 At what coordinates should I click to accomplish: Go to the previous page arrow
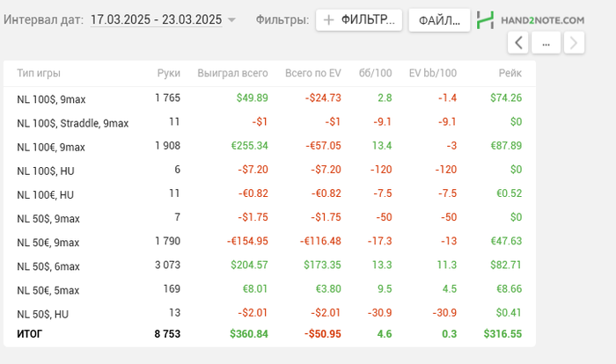click(x=518, y=42)
